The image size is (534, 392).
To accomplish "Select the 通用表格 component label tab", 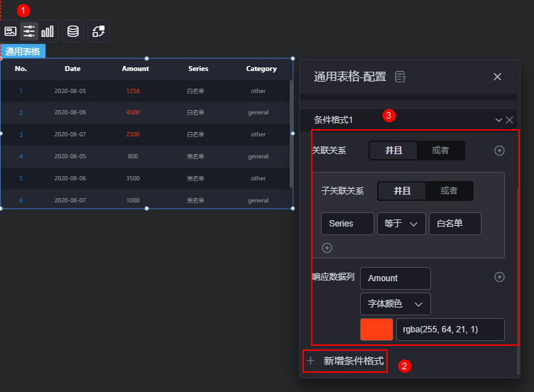I will (x=23, y=51).
